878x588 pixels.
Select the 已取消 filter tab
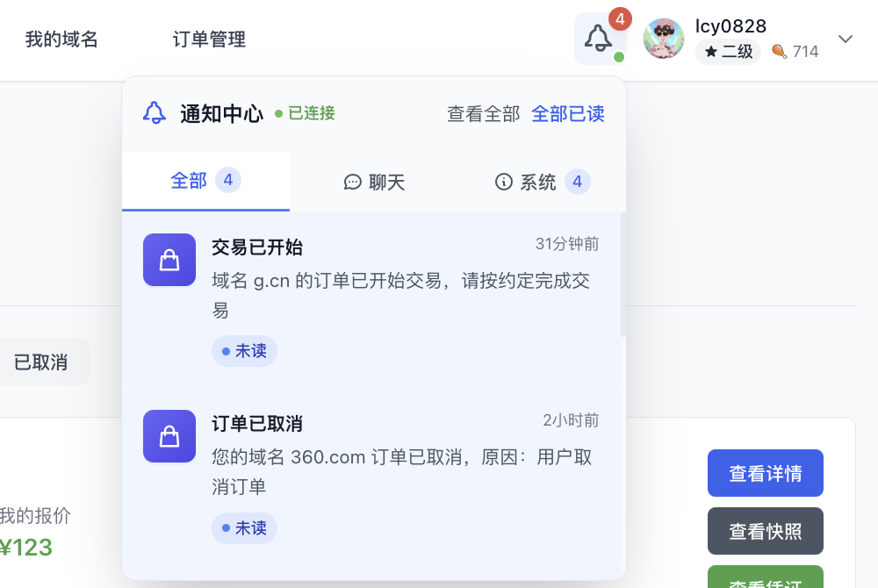41,362
